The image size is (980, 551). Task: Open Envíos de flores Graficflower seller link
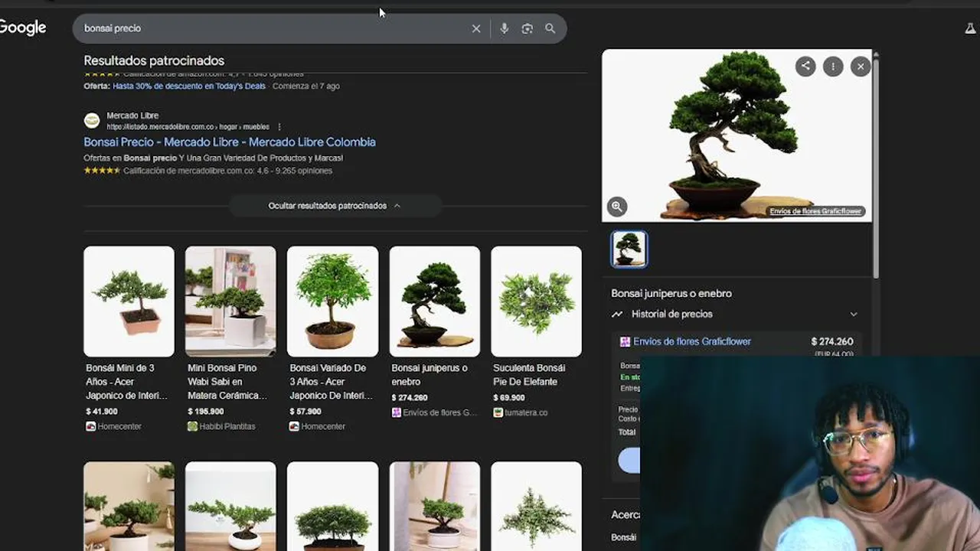tap(692, 341)
